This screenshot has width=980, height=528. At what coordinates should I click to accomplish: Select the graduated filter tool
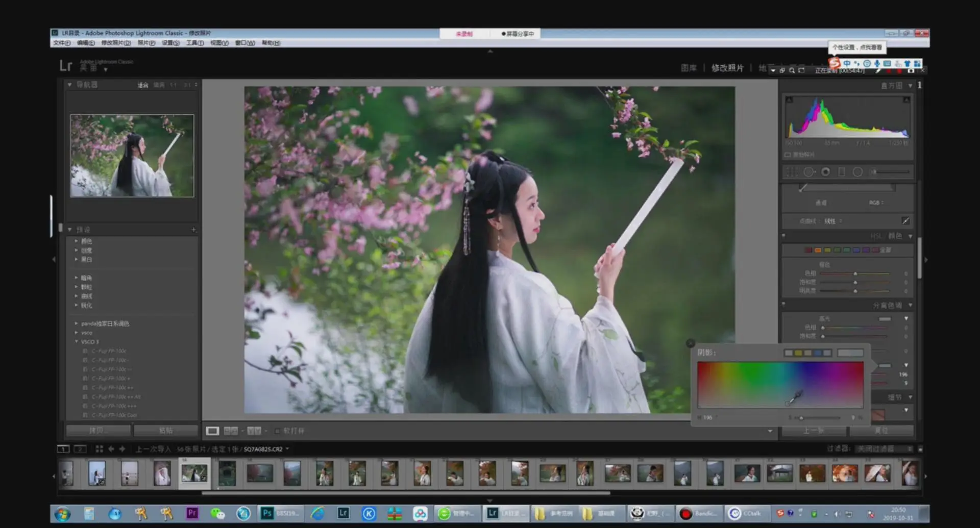(842, 172)
